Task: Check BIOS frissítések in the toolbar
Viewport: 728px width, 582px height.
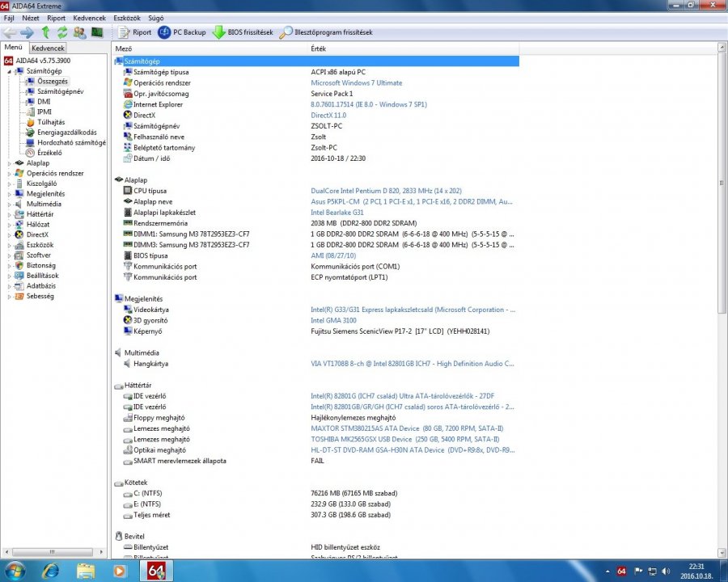Action: tap(243, 32)
